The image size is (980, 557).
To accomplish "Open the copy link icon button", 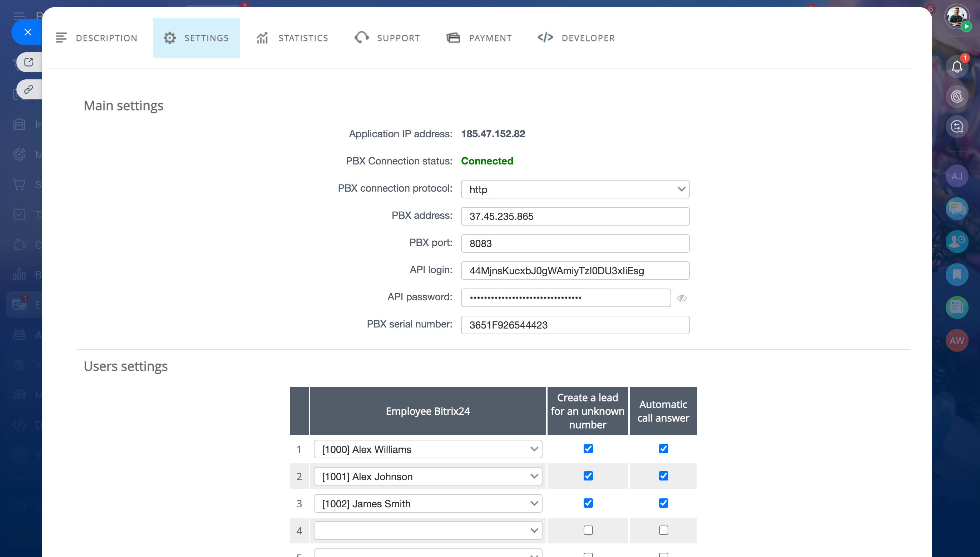I will pos(29,89).
